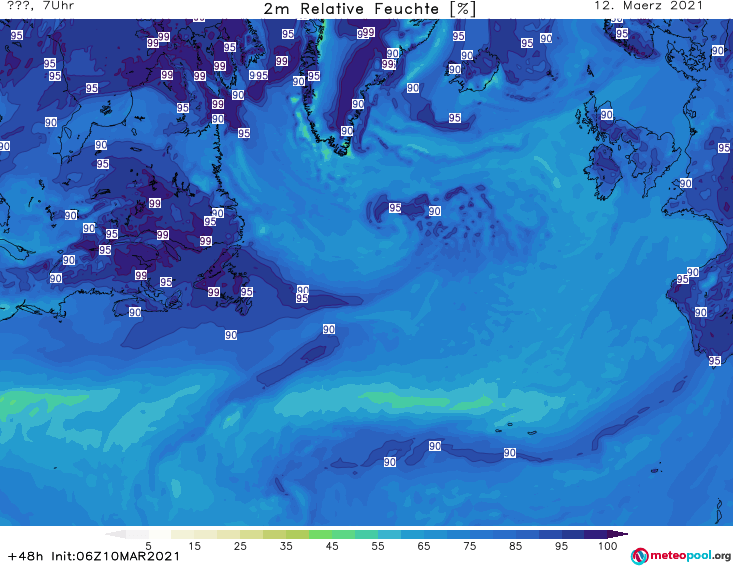Click the title "2m Relative Feuchte [%]"
Viewport: 733px width, 566px height.
tap(370, 9)
